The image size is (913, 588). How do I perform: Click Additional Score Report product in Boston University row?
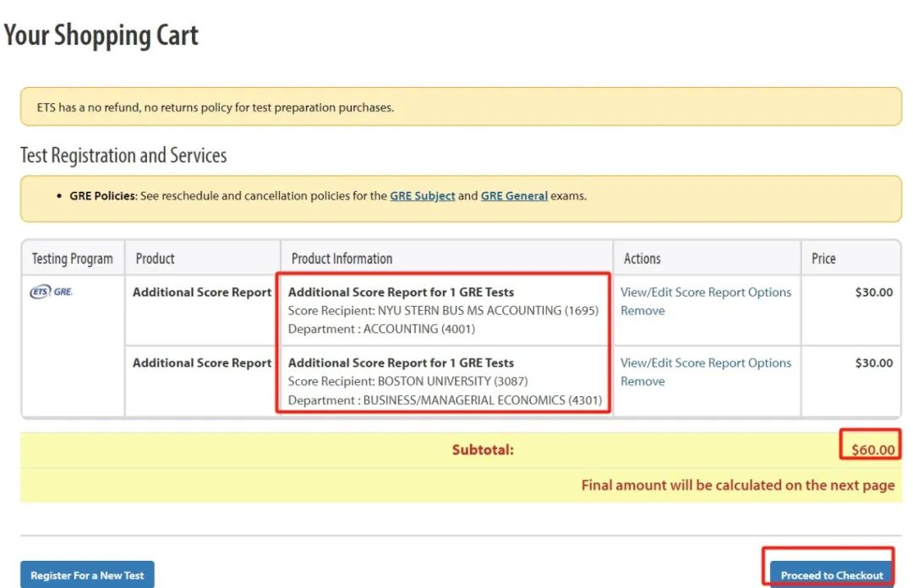(202, 362)
